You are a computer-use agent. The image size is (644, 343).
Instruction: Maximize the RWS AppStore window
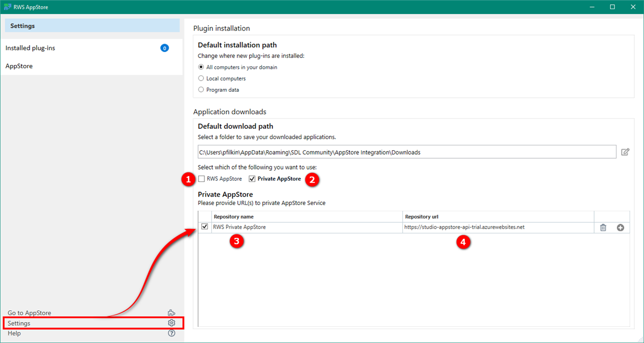pos(612,6)
